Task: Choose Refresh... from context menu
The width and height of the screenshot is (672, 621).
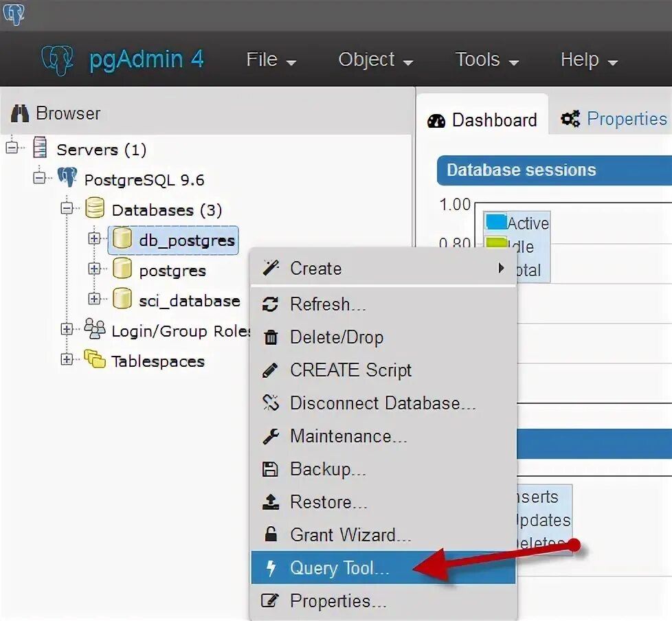Action: pos(383,304)
